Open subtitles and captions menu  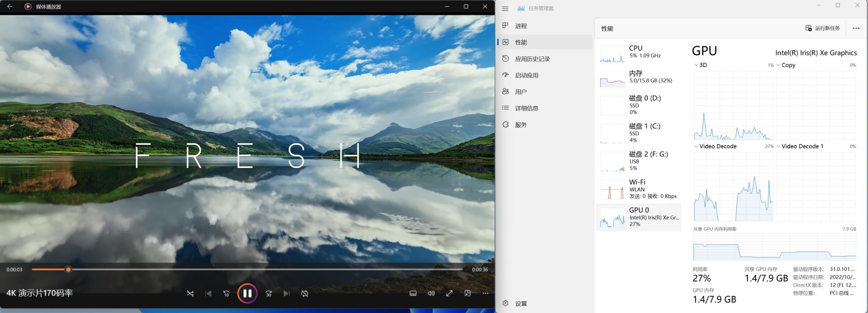pos(413,294)
